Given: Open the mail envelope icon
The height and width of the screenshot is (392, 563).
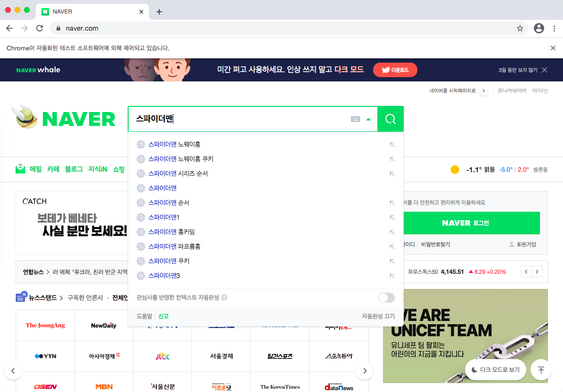Looking at the screenshot, I should (20, 169).
